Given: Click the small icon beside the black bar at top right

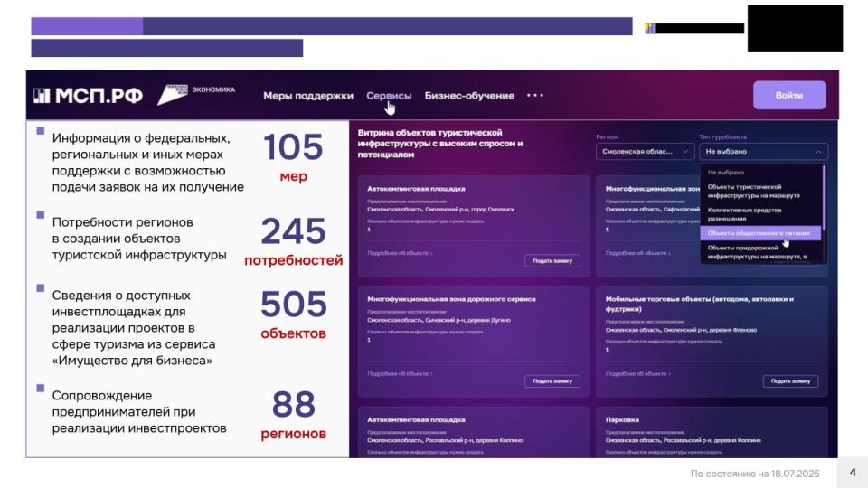Looking at the screenshot, I should [650, 28].
